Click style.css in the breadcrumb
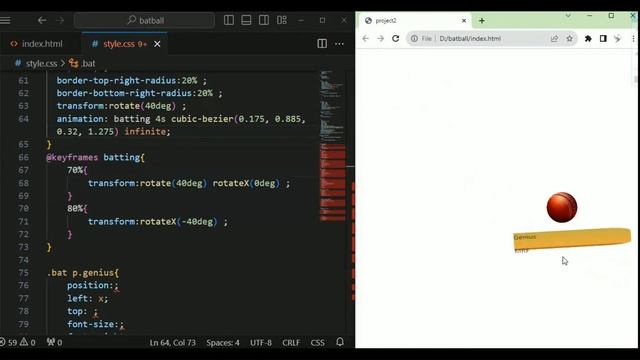This screenshot has height=360, width=640. click(x=41, y=64)
